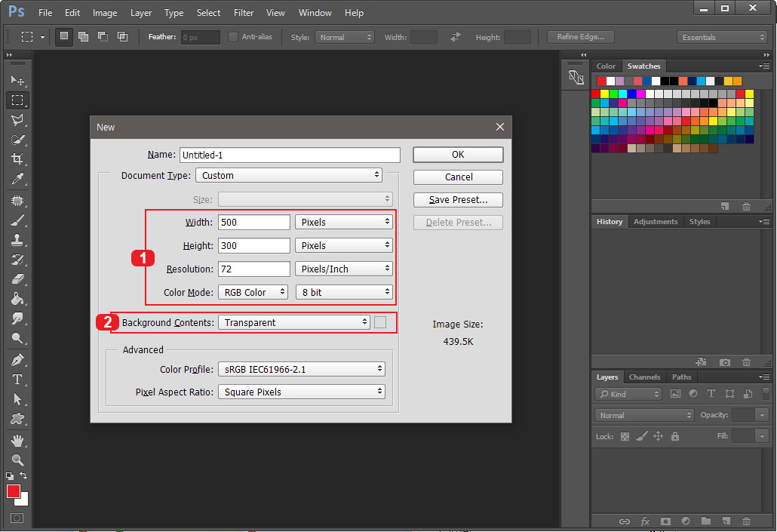The width and height of the screenshot is (777, 532).
Task: Select the Polygonal Lasso tool
Action: coord(17,120)
